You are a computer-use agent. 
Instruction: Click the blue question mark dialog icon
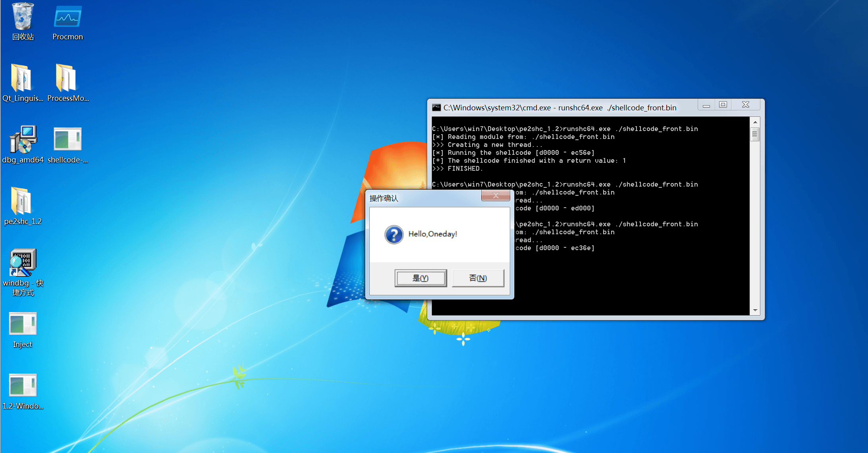[394, 235]
